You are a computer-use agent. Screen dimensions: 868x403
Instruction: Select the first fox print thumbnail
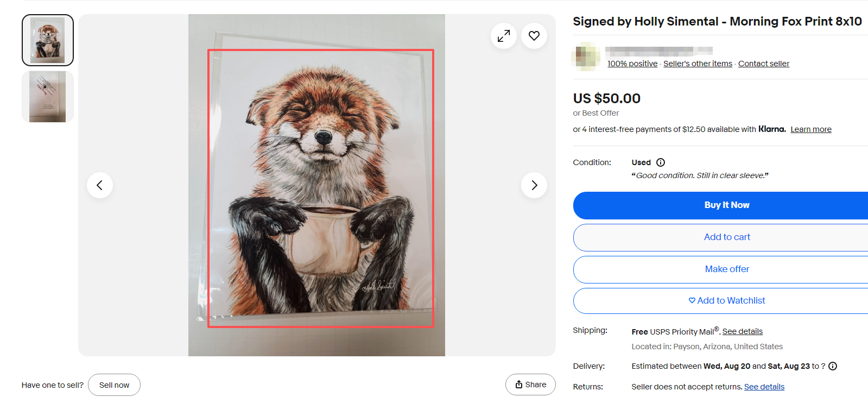(48, 40)
